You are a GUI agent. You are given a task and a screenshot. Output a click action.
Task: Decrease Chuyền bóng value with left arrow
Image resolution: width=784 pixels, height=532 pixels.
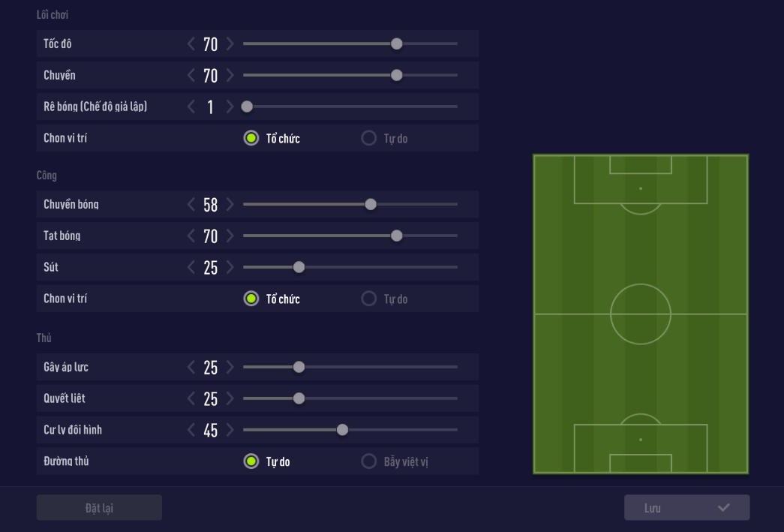click(x=191, y=205)
